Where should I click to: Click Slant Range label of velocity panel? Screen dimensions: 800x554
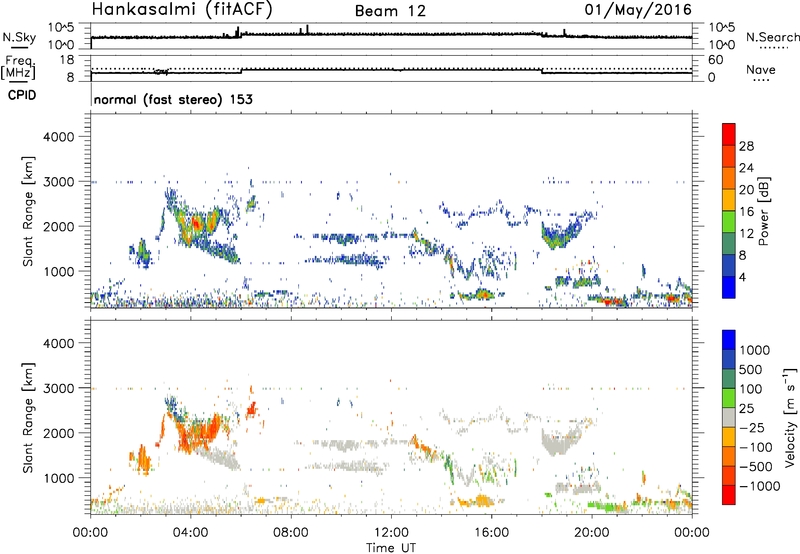(28, 418)
